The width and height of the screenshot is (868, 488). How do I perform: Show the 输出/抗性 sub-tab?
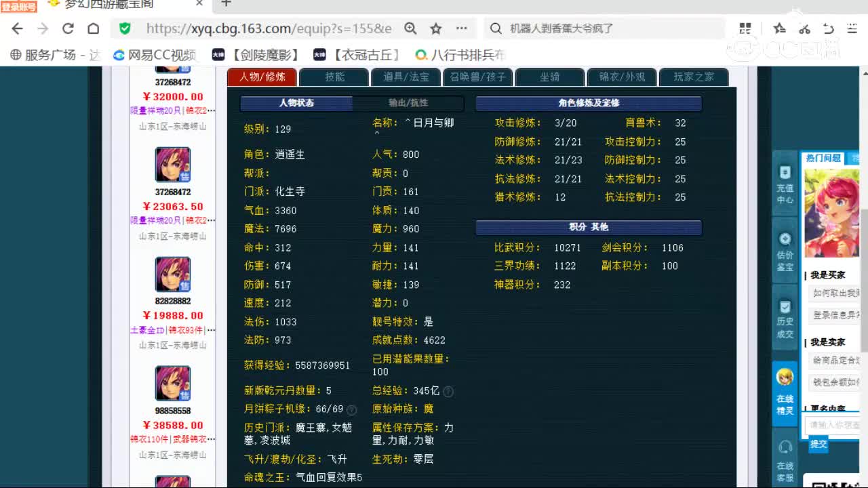(408, 103)
